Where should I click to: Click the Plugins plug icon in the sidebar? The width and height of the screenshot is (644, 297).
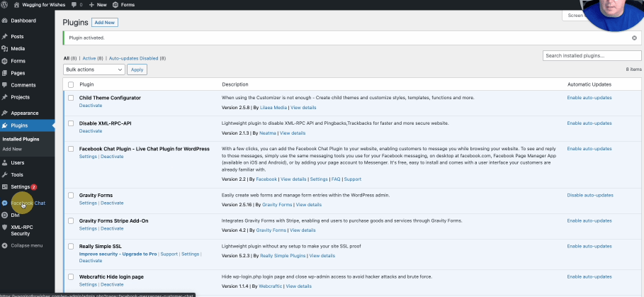pos(5,125)
